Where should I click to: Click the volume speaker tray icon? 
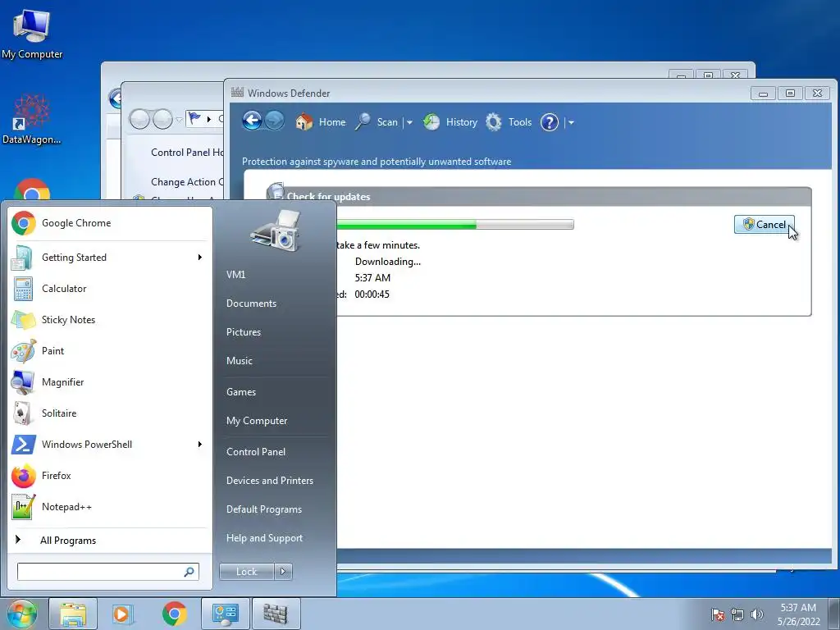coord(756,614)
